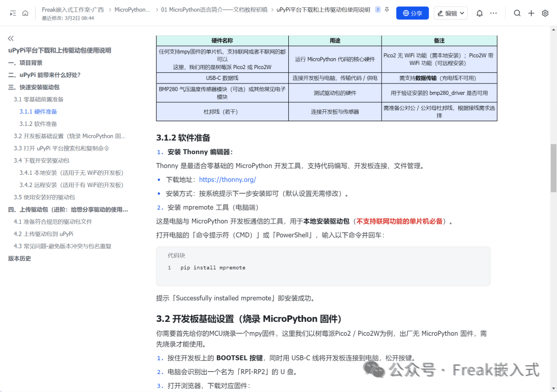Select 三、快速安装驱动包 outline heading
Image resolution: width=557 pixels, height=392 pixels.
34,87
